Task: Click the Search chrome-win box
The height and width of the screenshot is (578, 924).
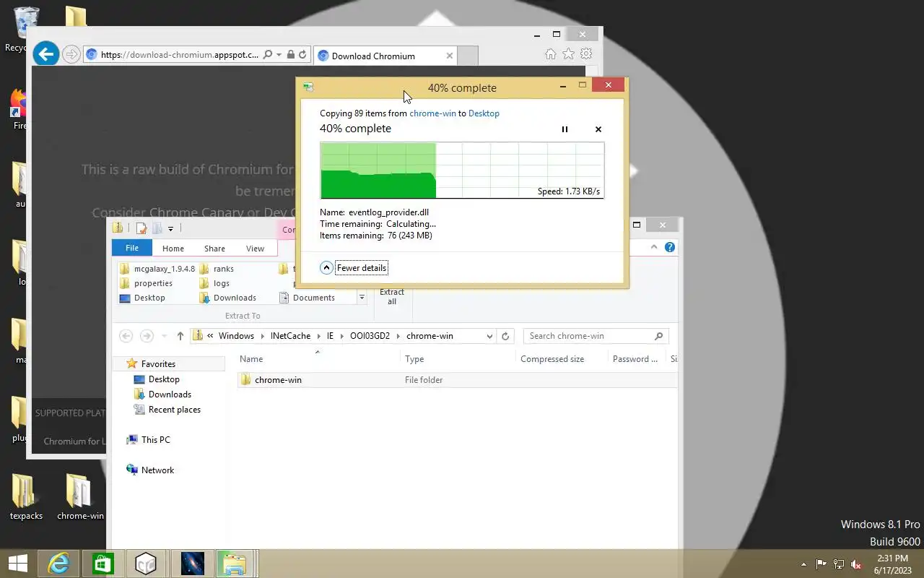Action: [x=596, y=336]
